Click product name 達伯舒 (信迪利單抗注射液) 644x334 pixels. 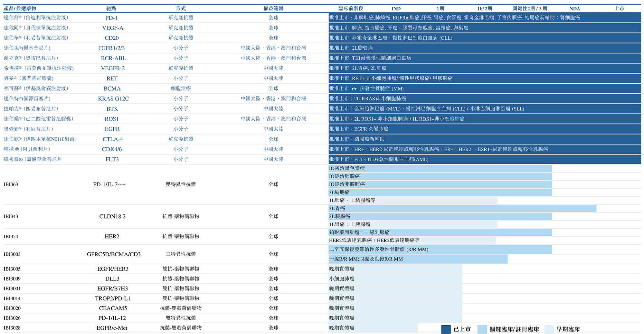pos(36,18)
